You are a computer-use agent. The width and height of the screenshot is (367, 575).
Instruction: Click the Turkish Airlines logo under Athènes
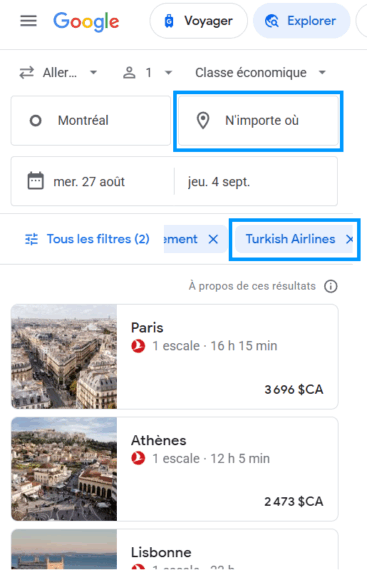tap(138, 458)
